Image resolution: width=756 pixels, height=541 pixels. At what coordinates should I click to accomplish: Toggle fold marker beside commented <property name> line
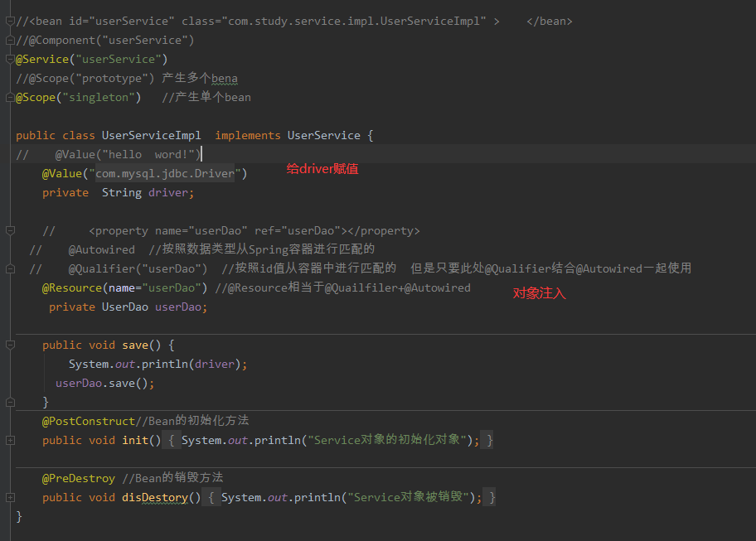(x=10, y=230)
